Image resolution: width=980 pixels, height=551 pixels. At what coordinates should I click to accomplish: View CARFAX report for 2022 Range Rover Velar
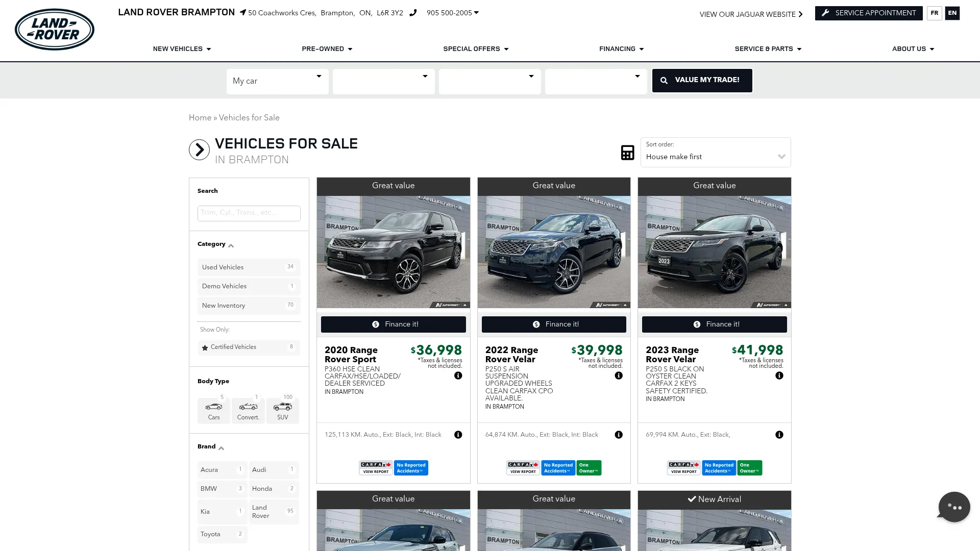[x=523, y=468]
